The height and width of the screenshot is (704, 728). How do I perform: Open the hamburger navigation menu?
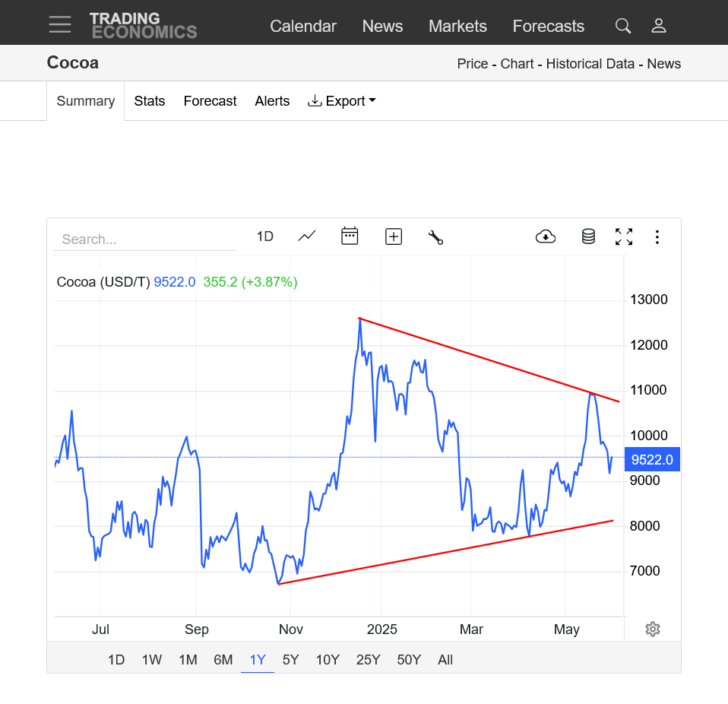[60, 24]
